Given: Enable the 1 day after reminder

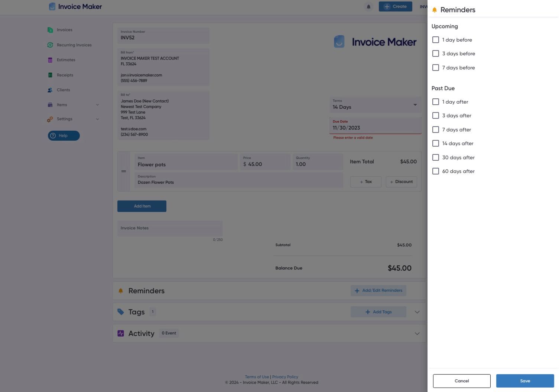Looking at the screenshot, I should pos(436,102).
